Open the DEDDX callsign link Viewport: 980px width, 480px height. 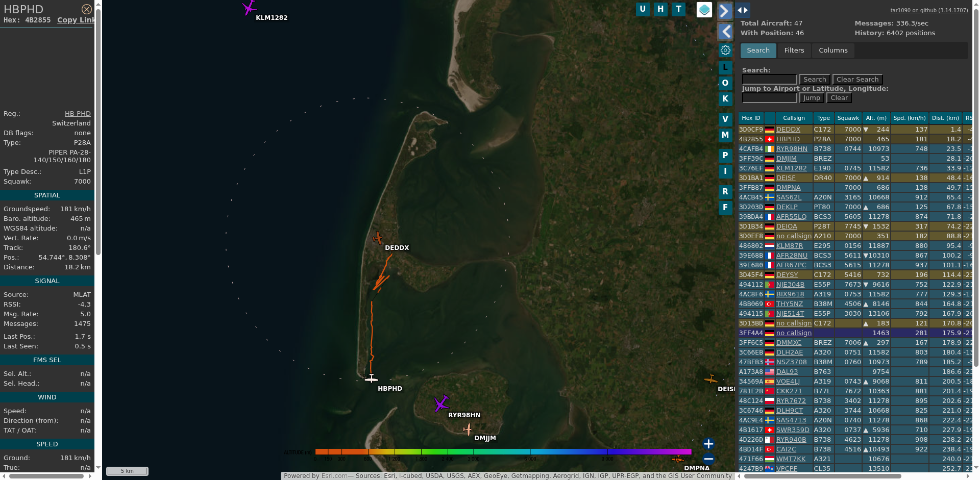tap(788, 130)
